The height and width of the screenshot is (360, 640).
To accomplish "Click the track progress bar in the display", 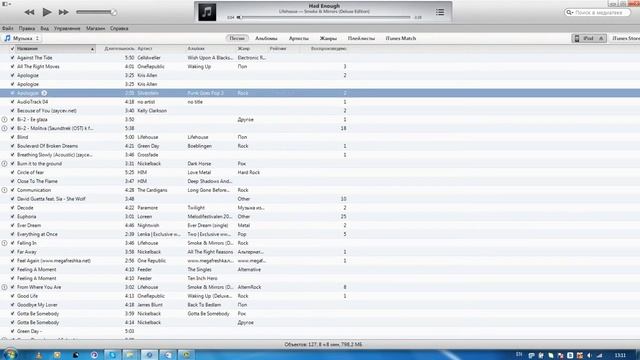I will pos(324,17).
